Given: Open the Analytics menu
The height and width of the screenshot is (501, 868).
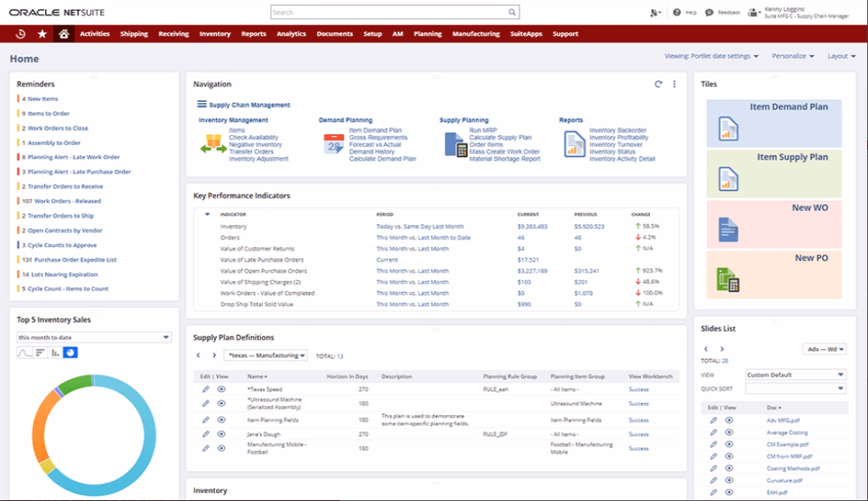Looking at the screenshot, I should pos(291,34).
